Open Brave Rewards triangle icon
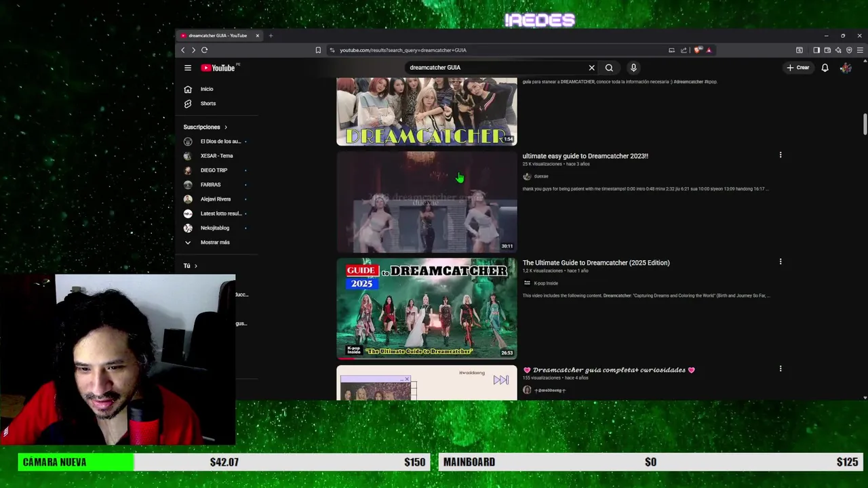The height and width of the screenshot is (488, 868). coord(709,50)
